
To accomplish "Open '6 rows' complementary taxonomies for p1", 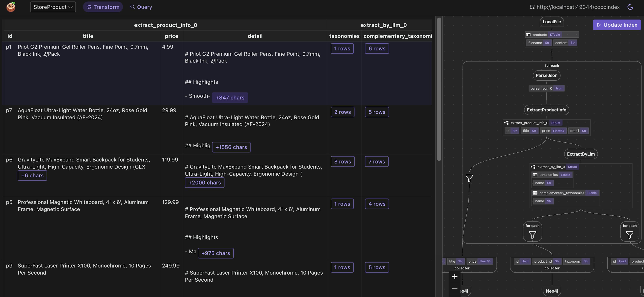I will 377,49.
